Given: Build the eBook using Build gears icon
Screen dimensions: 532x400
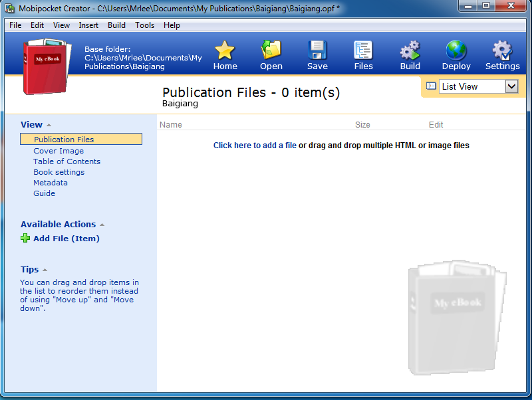Looking at the screenshot, I should (410, 51).
